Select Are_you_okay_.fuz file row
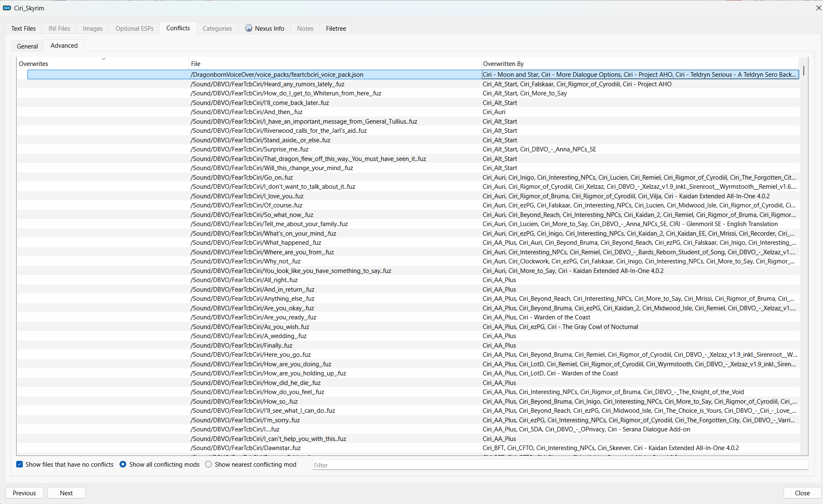The image size is (823, 504). click(408, 308)
